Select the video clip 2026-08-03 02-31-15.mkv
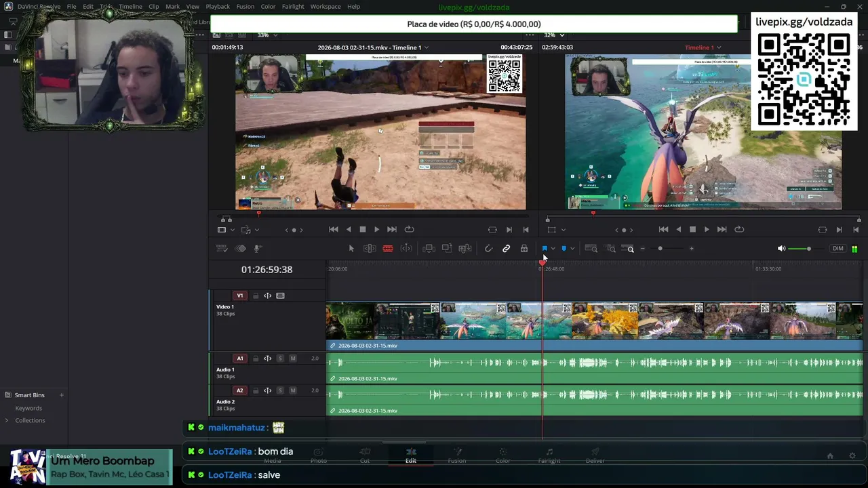The height and width of the screenshot is (488, 868). coord(594,326)
